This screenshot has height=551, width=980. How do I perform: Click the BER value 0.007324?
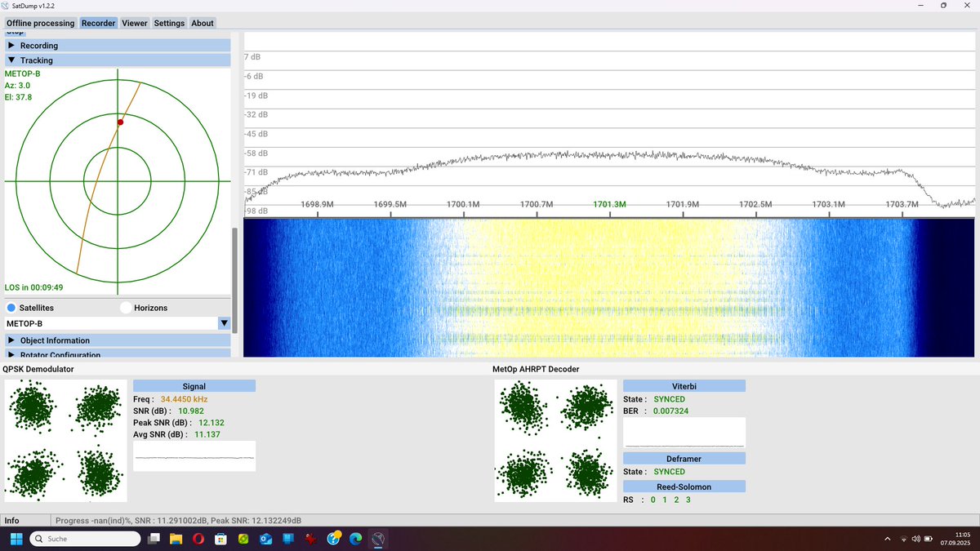coord(671,411)
